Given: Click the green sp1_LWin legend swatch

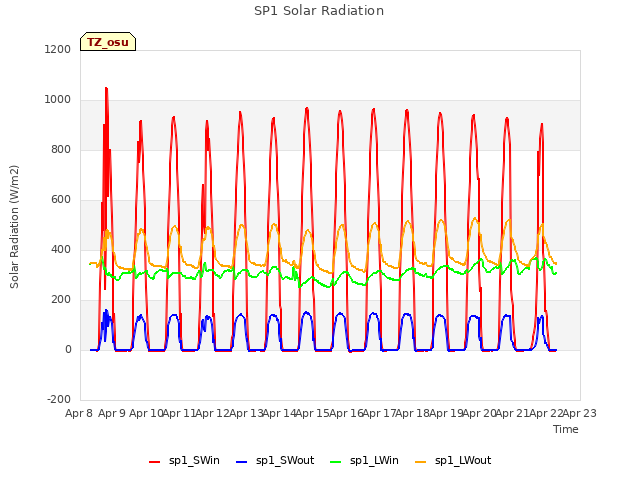Looking at the screenshot, I should tap(336, 462).
